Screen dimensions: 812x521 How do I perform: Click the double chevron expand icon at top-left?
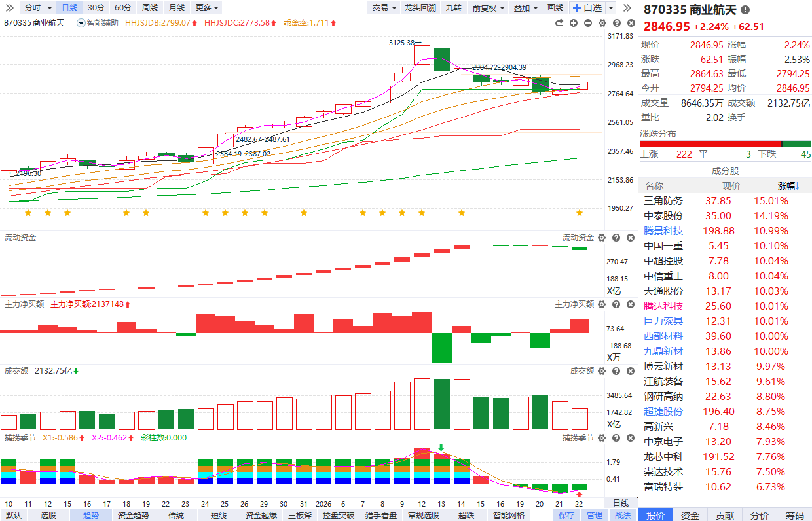(x=9, y=8)
